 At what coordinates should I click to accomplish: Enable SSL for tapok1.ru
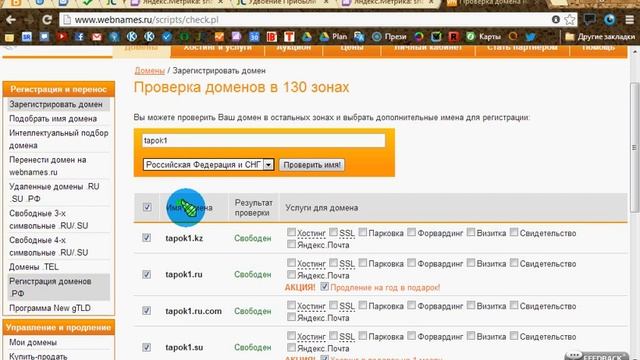click(x=333, y=262)
